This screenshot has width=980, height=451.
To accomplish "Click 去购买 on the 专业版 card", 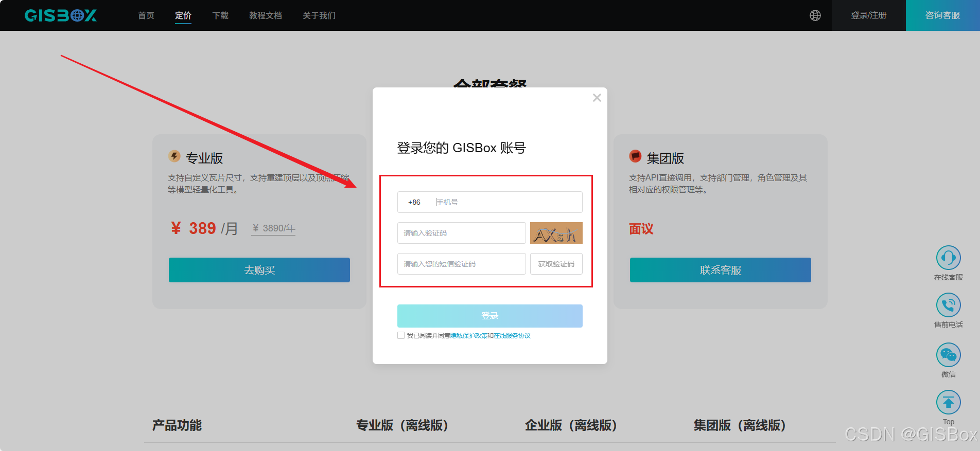I will coord(259,270).
